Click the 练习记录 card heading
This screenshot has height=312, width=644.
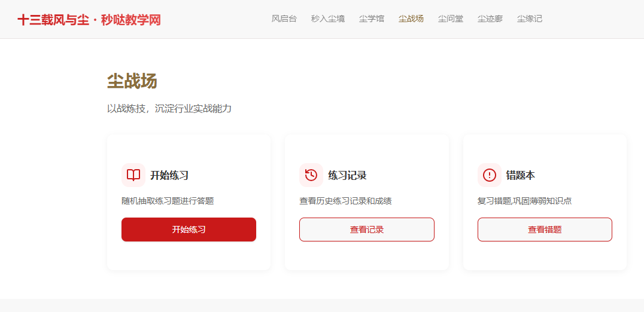[347, 176]
